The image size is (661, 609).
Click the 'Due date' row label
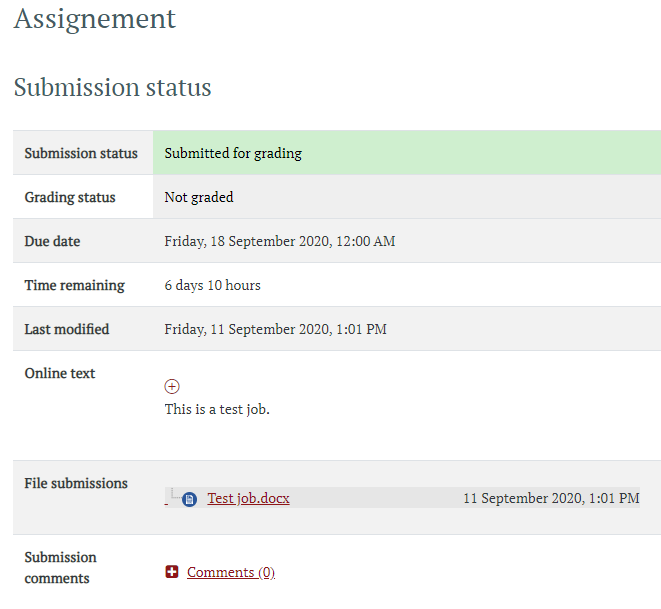[x=52, y=241]
